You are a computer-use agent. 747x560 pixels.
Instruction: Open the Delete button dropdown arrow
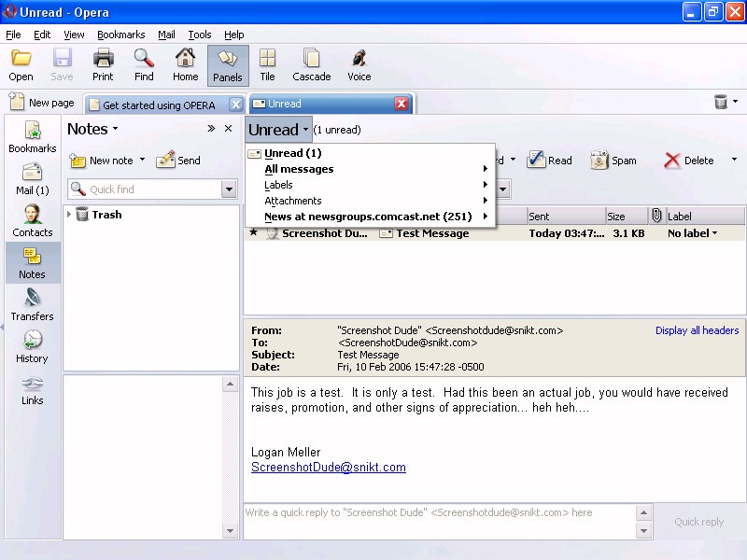click(x=734, y=161)
